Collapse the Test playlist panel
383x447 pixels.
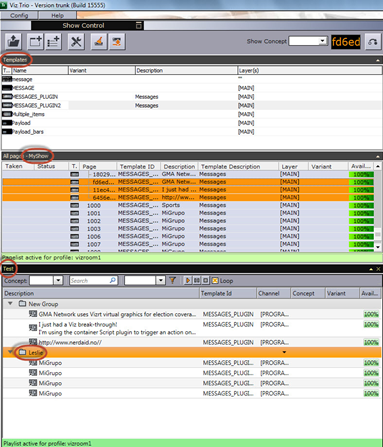[x=371, y=269]
